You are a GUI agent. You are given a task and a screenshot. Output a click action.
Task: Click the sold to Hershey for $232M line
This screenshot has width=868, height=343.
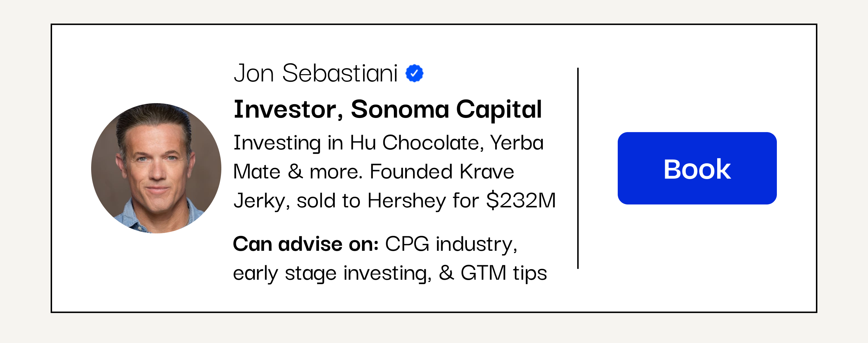tap(426, 201)
